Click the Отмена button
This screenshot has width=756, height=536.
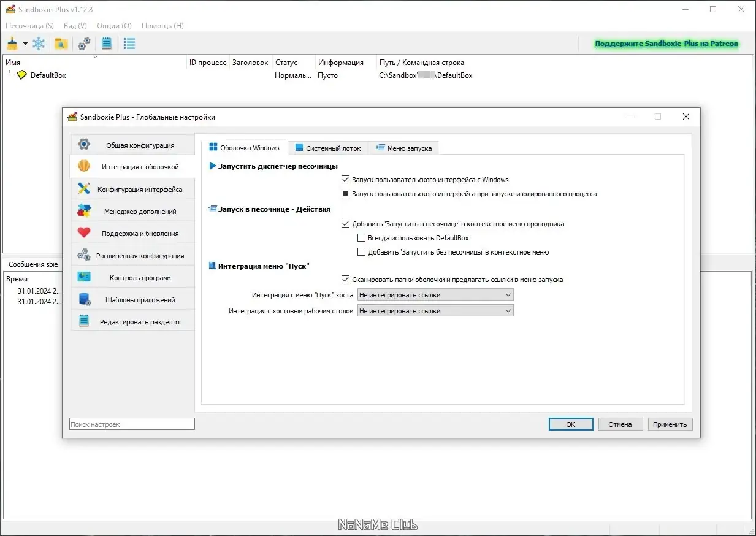point(620,424)
